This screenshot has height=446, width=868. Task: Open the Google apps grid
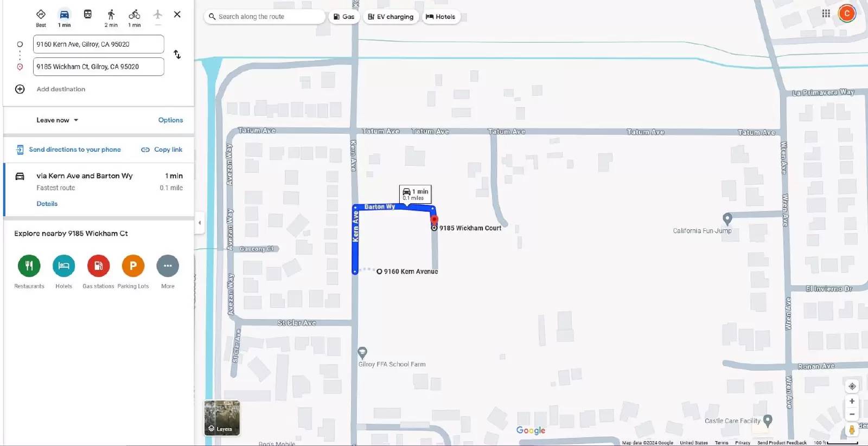pos(826,14)
